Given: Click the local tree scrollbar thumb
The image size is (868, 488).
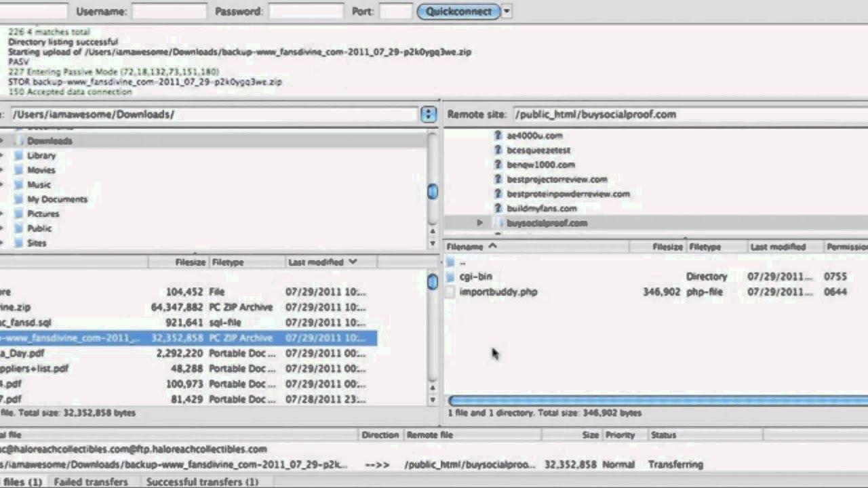Looking at the screenshot, I should pos(433,192).
